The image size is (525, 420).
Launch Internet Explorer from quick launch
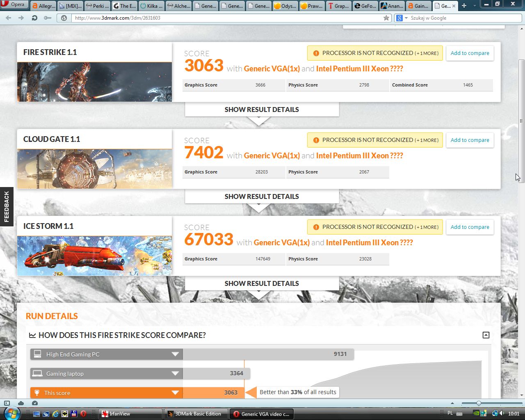(55, 414)
